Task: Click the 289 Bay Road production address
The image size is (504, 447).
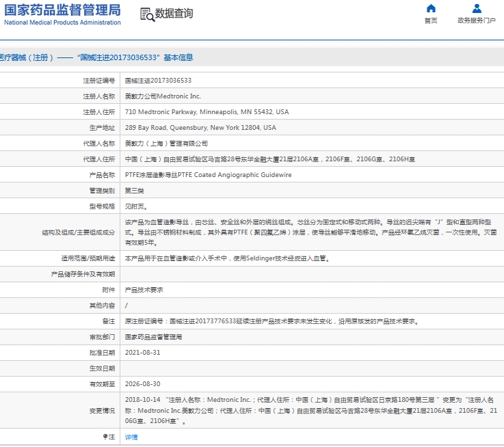Action: point(200,128)
